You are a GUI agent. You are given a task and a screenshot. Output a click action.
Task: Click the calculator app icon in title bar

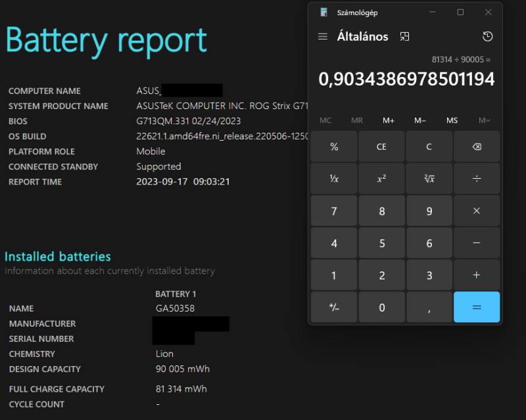pyautogui.click(x=323, y=12)
